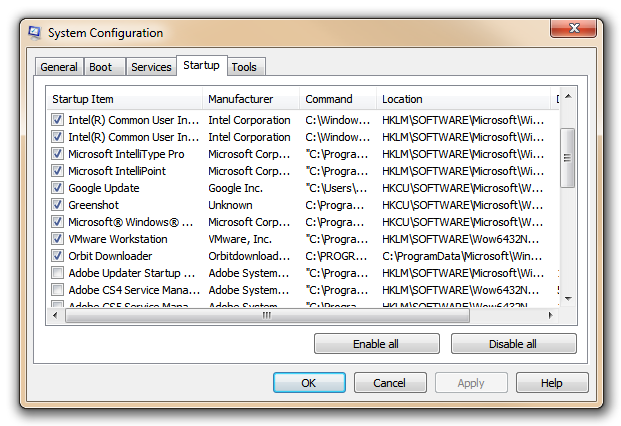621x426 pixels.
Task: Select the Startup tab
Action: click(202, 65)
